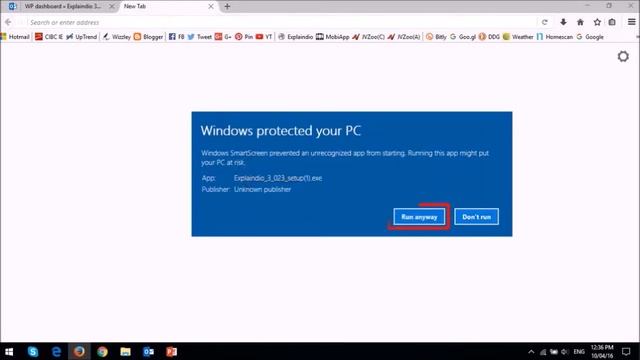Click the ENG language indicator
This screenshot has width=640, height=360.
(x=579, y=351)
